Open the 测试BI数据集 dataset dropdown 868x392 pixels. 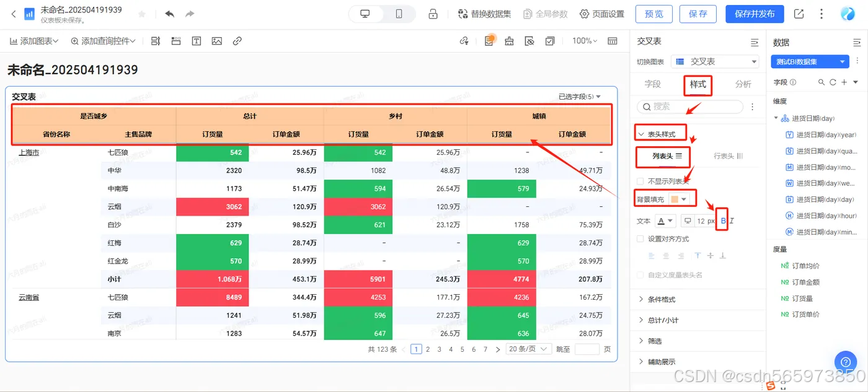click(x=810, y=62)
